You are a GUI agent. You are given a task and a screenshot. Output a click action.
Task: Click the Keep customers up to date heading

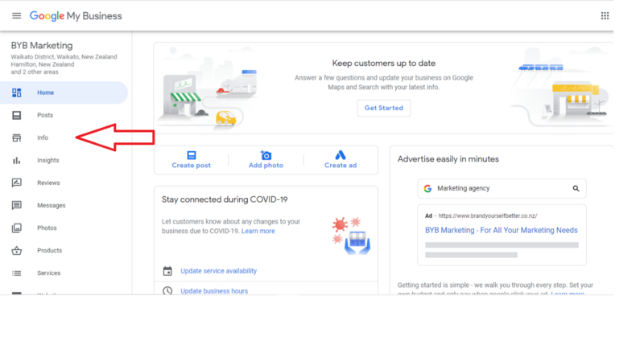pos(384,64)
